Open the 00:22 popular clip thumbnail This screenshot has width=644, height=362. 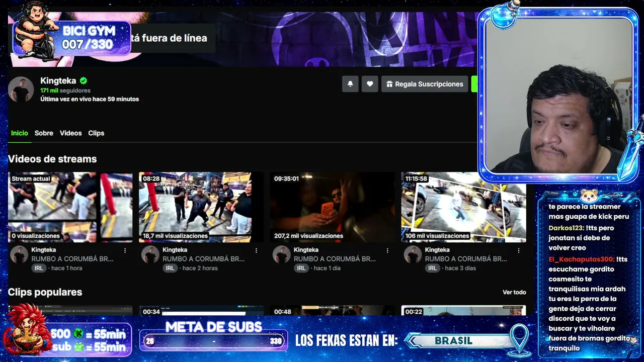463,311
